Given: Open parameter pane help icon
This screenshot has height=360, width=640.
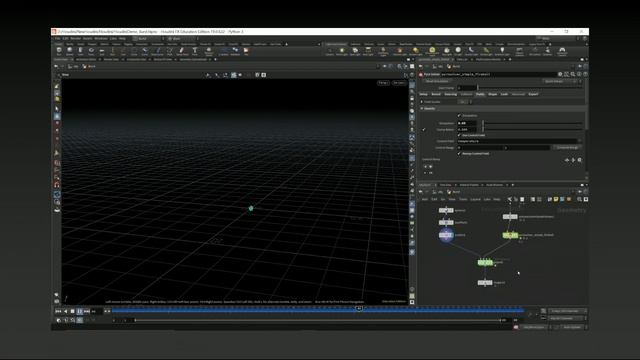Looking at the screenshot, I should pyautogui.click(x=585, y=74).
